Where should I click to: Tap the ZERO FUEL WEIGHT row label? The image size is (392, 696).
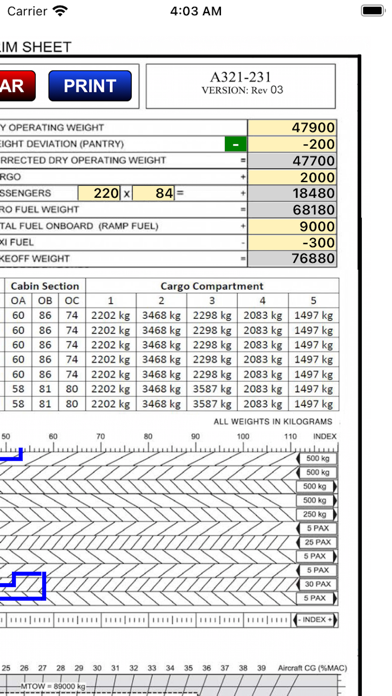pos(40,210)
